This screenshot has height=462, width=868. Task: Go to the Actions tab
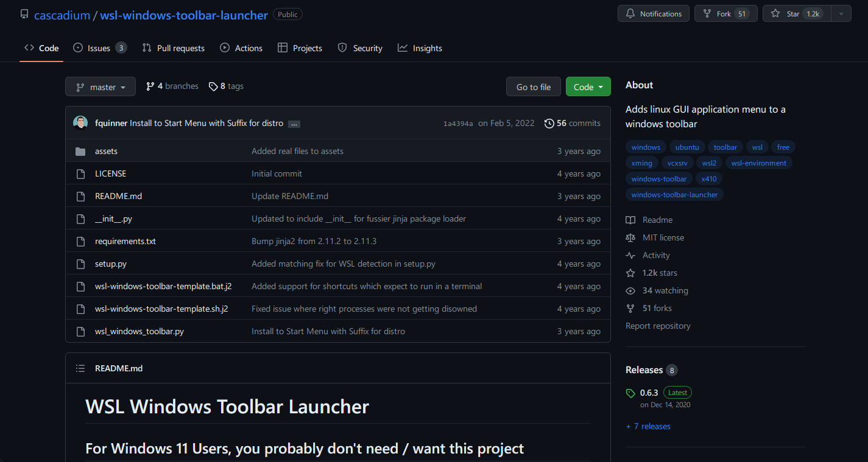point(242,48)
